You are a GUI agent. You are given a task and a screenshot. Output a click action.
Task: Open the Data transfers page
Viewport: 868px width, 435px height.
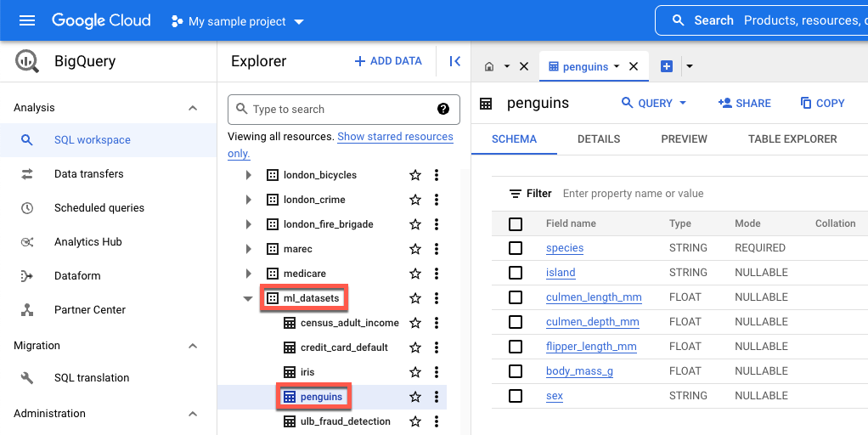pos(88,174)
